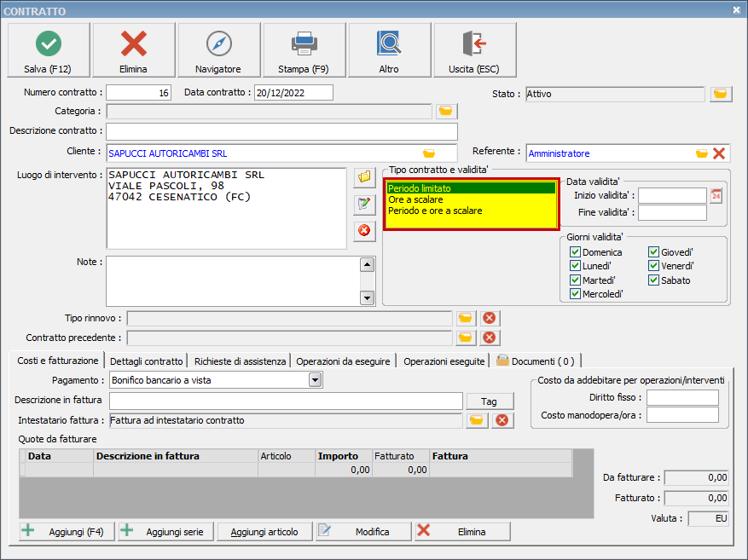The height and width of the screenshot is (560, 748).
Task: Edit the Luogo di intervento address
Action: [364, 205]
